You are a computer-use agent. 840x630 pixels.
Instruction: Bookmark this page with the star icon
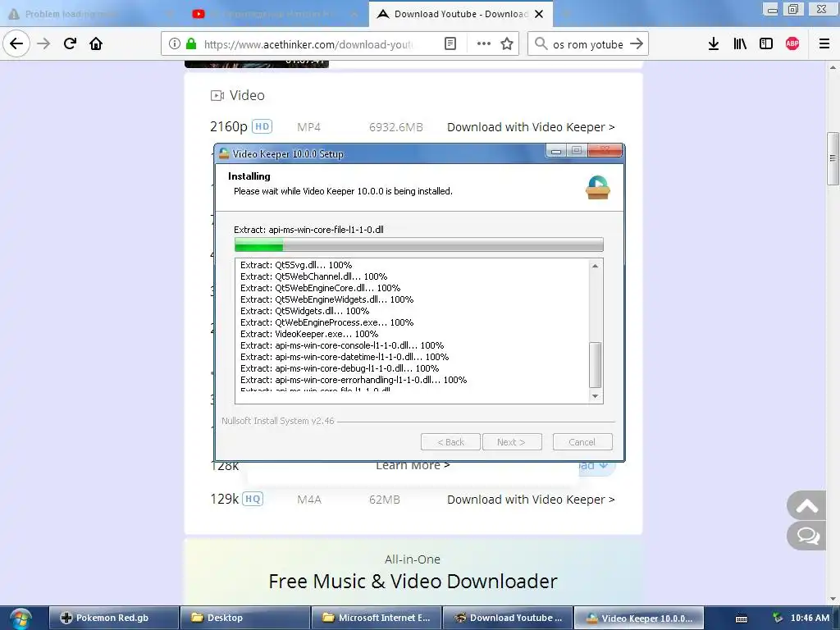[x=507, y=44]
